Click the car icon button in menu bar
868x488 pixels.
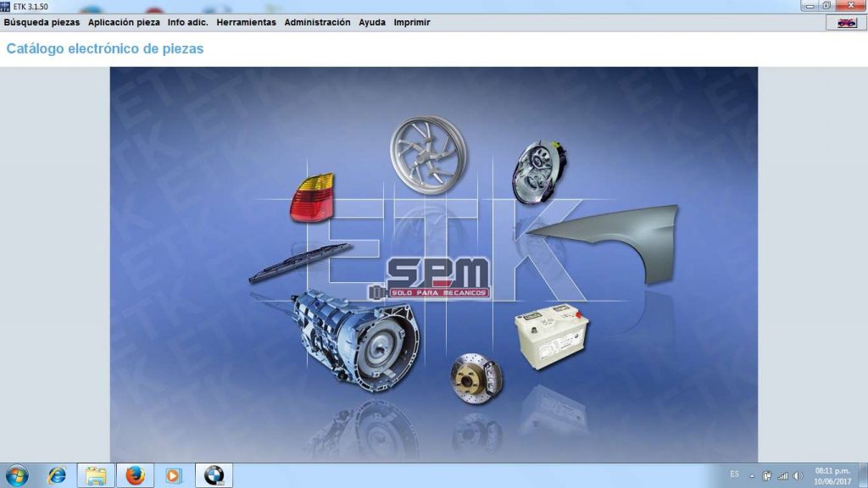click(847, 23)
